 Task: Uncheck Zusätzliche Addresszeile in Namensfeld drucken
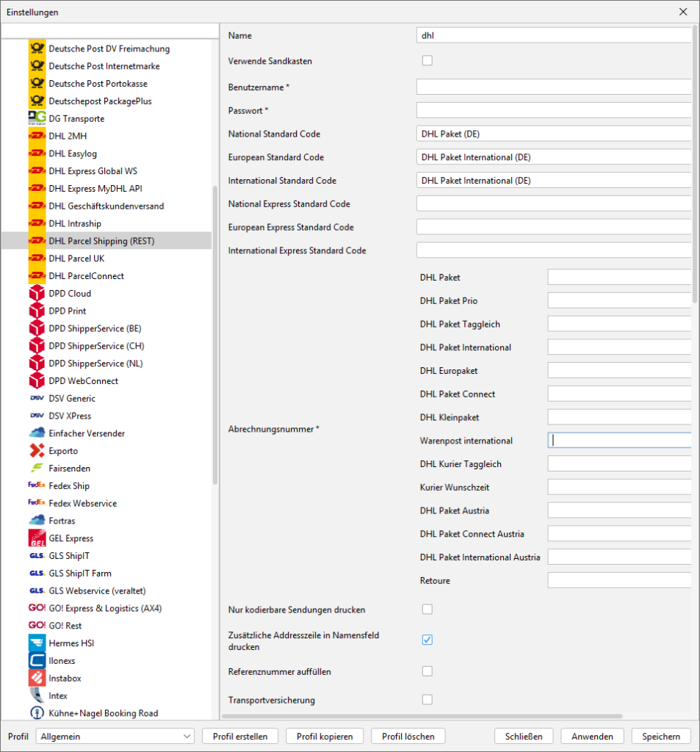tap(427, 640)
